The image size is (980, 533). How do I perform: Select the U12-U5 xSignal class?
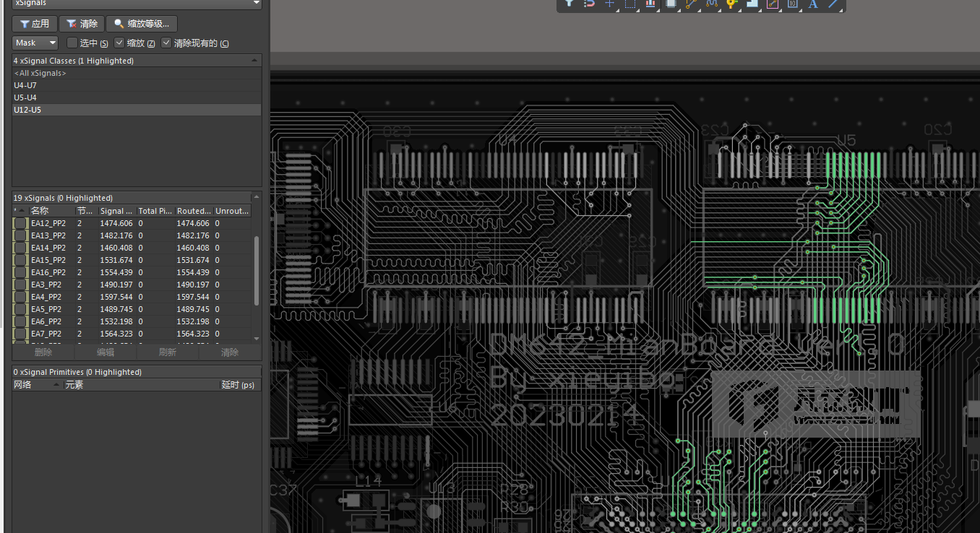point(137,110)
